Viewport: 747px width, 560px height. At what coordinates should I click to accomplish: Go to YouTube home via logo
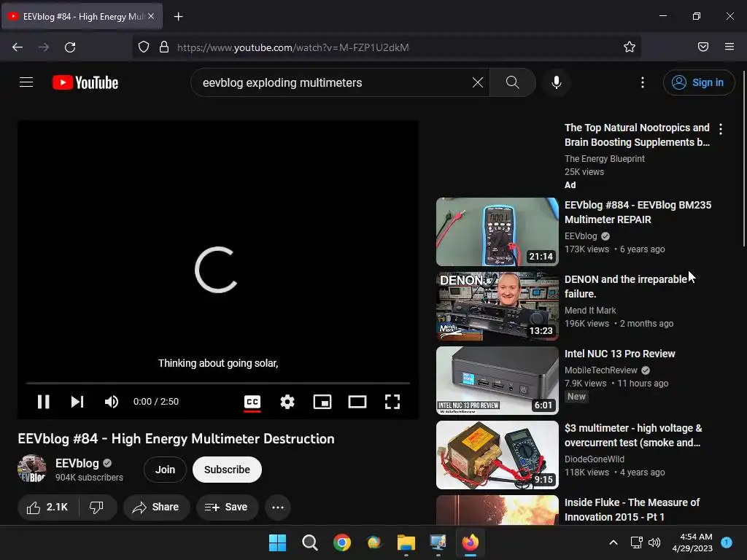pos(85,82)
